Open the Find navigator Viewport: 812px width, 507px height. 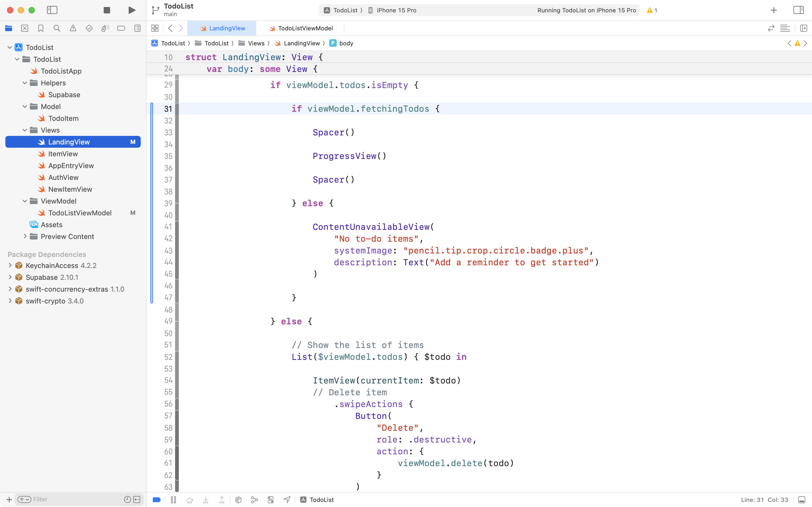(x=57, y=28)
